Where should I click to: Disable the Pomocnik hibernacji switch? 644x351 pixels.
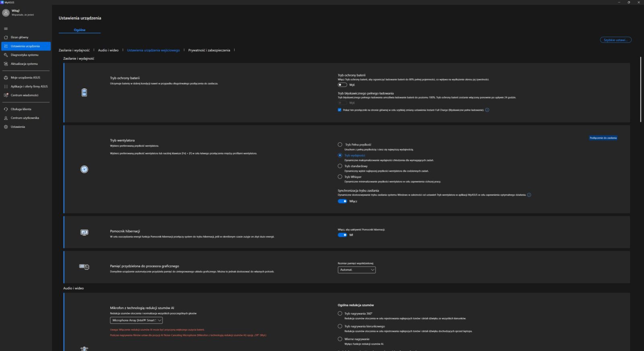coord(342,235)
